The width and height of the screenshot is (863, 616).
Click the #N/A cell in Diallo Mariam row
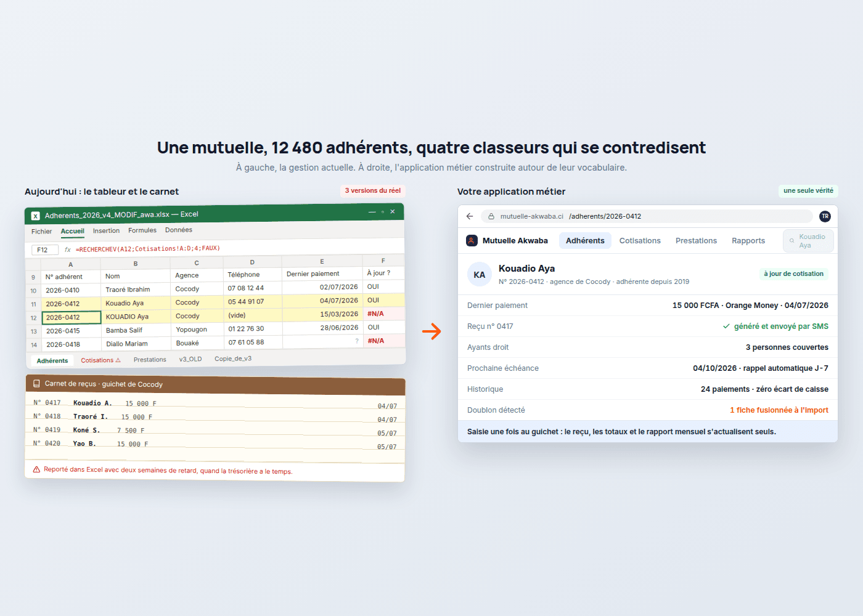click(x=383, y=341)
